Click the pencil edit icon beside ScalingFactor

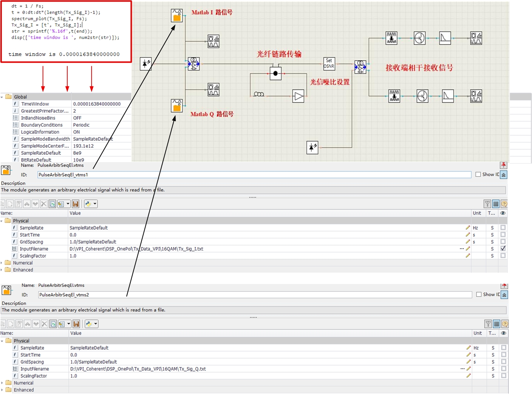click(468, 256)
